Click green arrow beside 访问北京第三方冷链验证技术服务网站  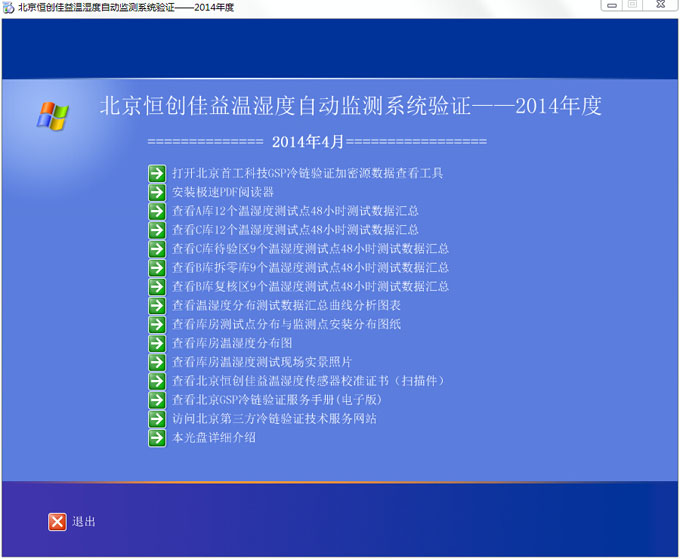click(x=157, y=419)
